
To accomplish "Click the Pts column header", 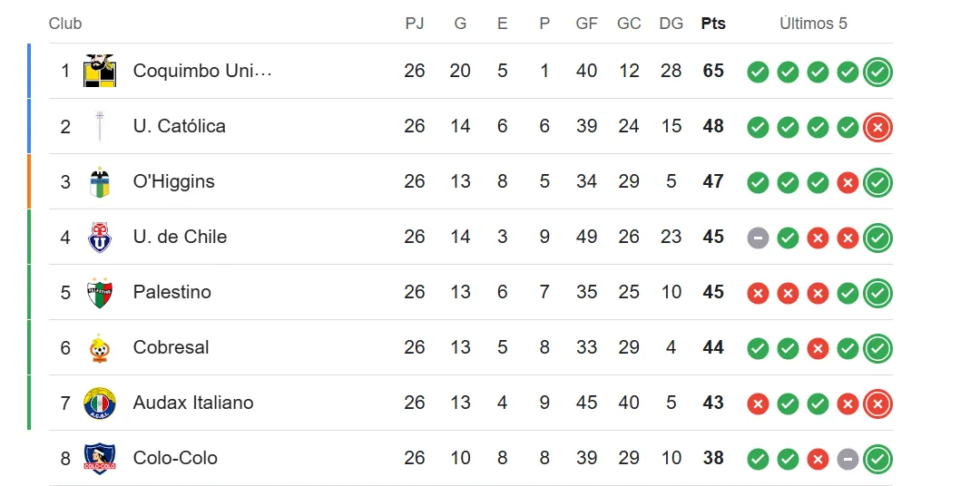I will (x=713, y=24).
